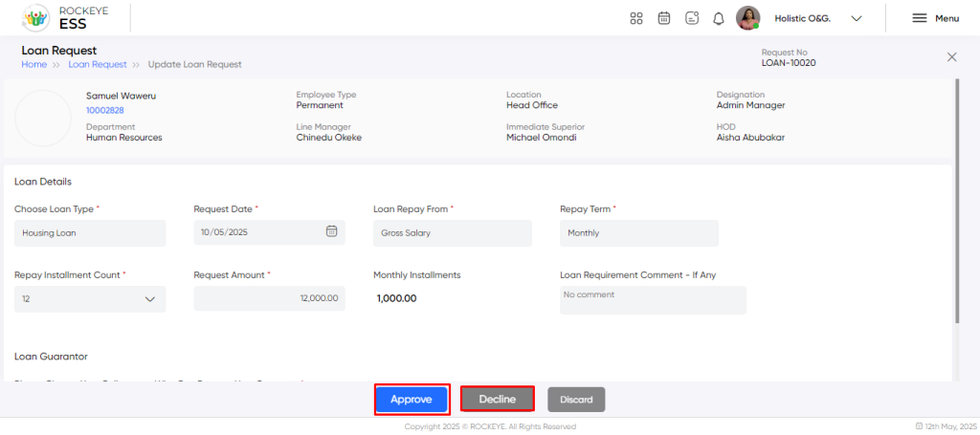Click the user profile avatar

pos(747,18)
